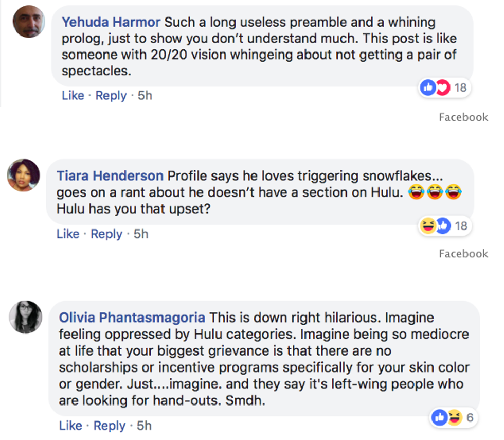Screen dimensions: 504x440
Task: Click Yehuda Harmor's profile picture
Action: tap(29, 22)
